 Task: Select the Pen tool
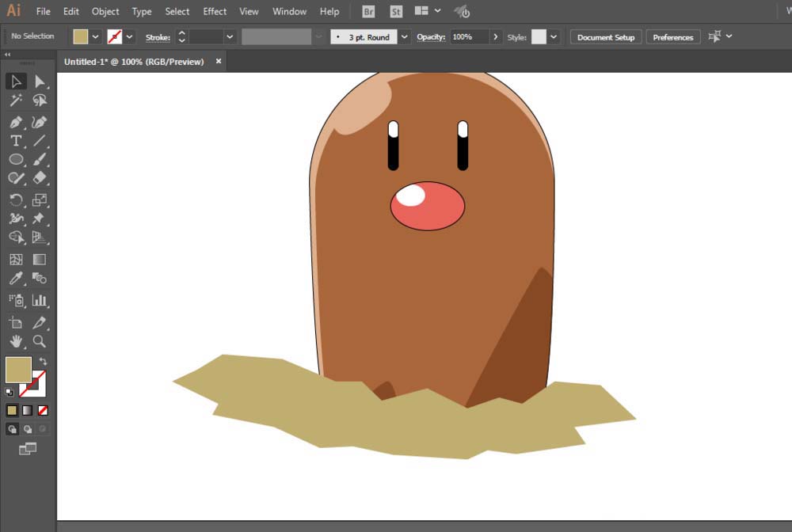click(16, 122)
